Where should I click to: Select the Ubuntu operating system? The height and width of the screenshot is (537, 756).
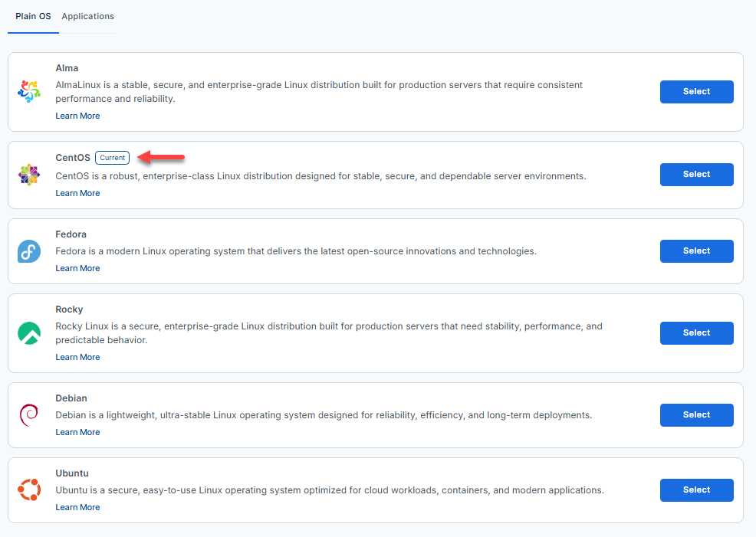696,490
